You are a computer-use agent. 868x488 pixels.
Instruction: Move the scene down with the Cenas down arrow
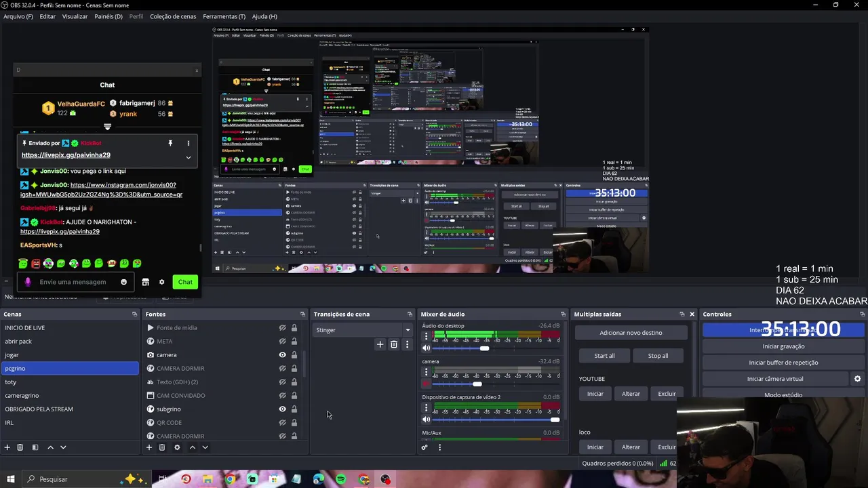click(63, 447)
